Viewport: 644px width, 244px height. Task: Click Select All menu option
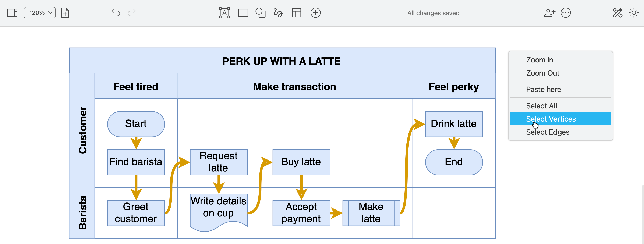541,106
